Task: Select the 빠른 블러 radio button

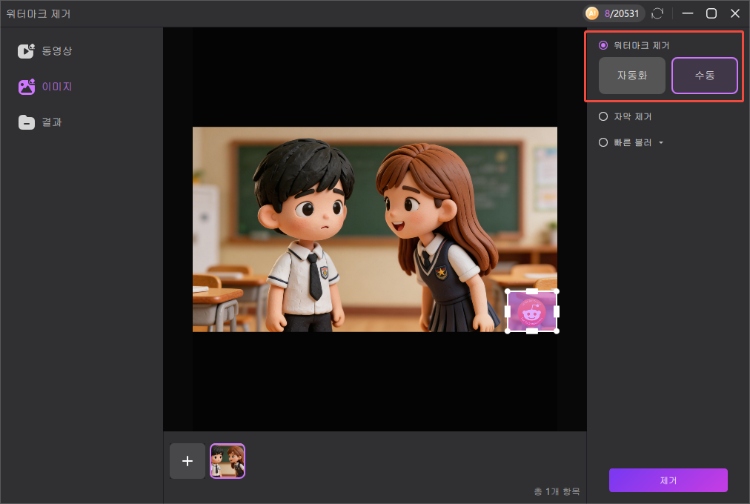Action: [x=603, y=142]
